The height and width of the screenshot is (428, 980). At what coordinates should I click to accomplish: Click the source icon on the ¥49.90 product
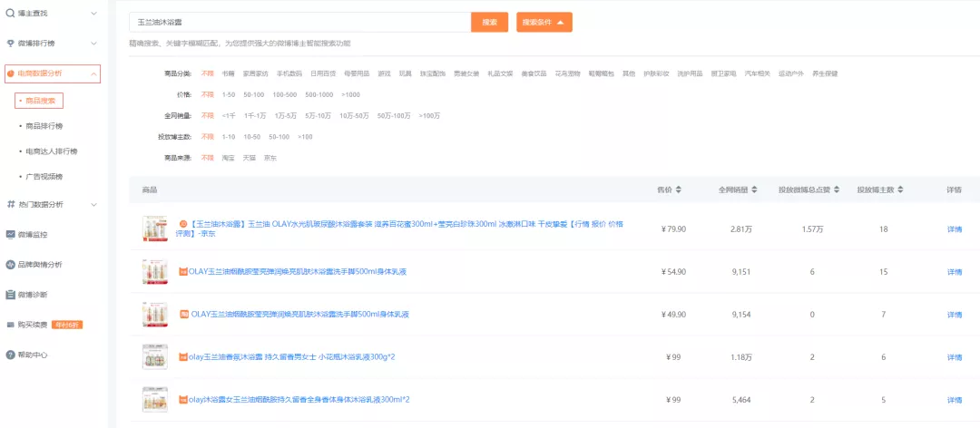(183, 314)
